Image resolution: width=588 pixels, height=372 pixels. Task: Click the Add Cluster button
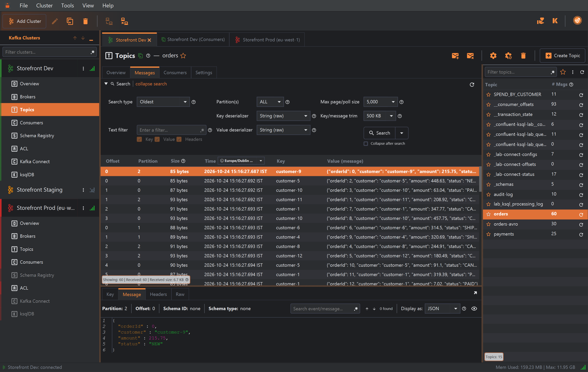[24, 21]
